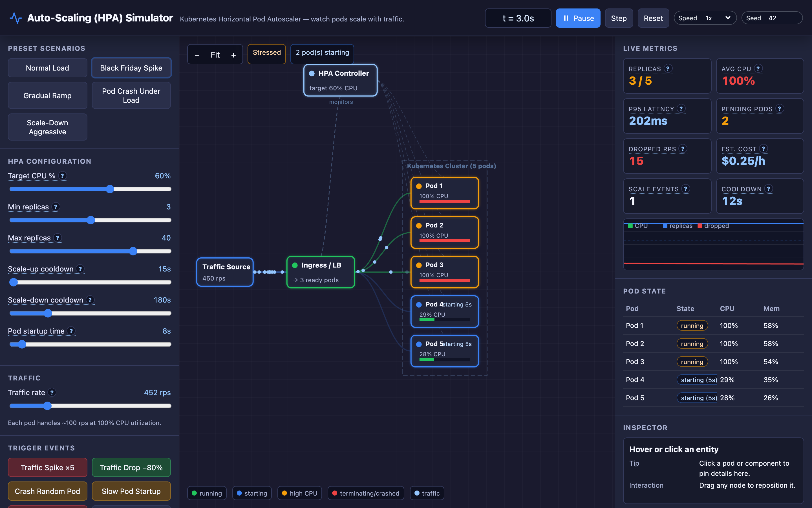Screen dimensions: 812x508
Task: Trigger the Traffic Spike ×5 event
Action: click(47, 467)
